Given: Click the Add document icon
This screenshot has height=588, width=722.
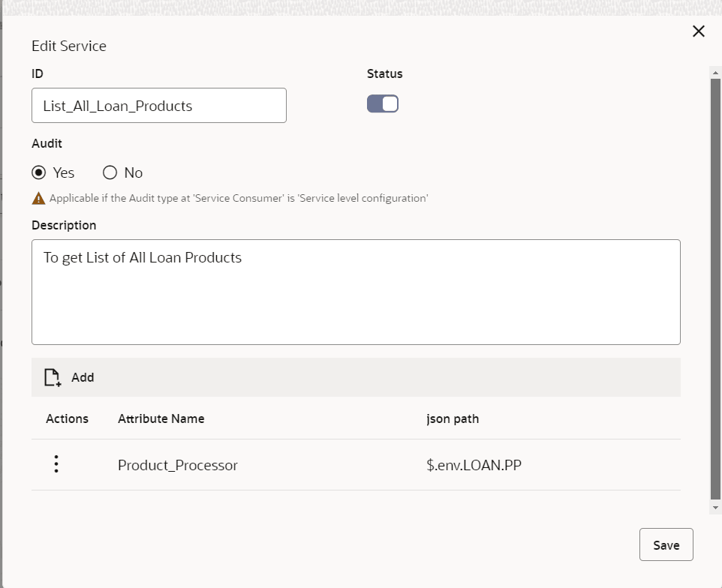Looking at the screenshot, I should [x=52, y=377].
